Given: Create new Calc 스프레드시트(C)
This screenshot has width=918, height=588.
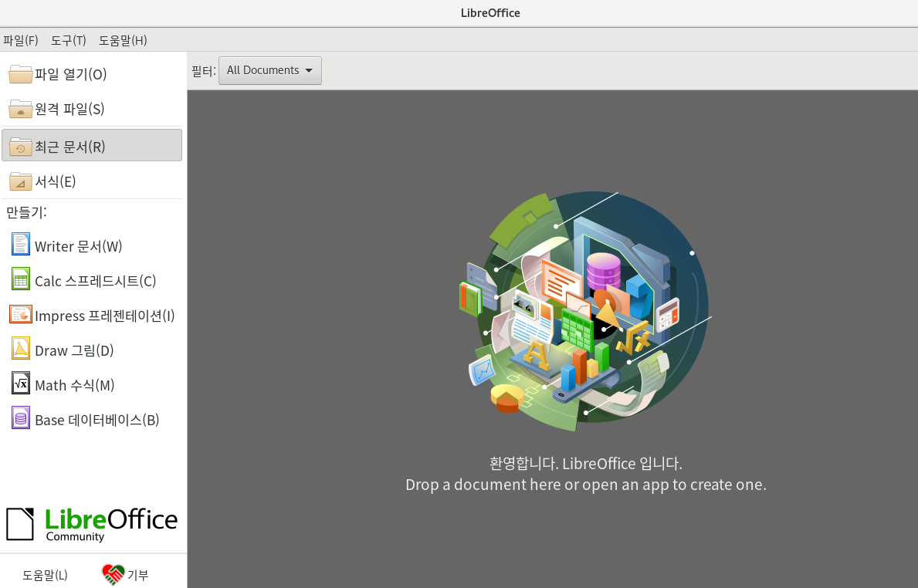Looking at the screenshot, I should (x=96, y=281).
